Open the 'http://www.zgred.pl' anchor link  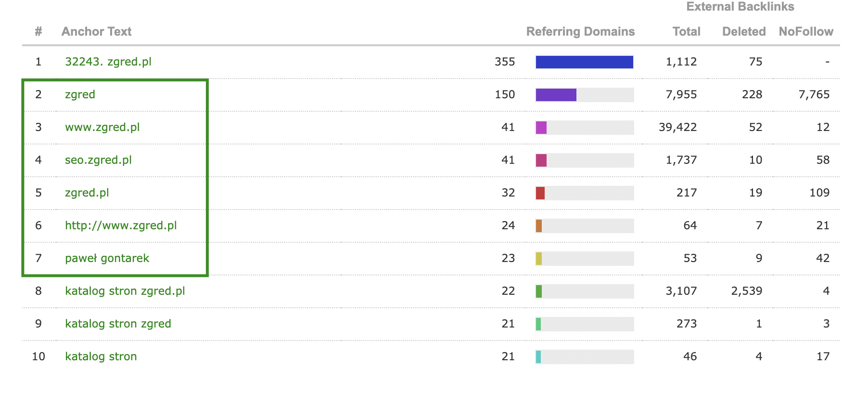[x=121, y=225]
